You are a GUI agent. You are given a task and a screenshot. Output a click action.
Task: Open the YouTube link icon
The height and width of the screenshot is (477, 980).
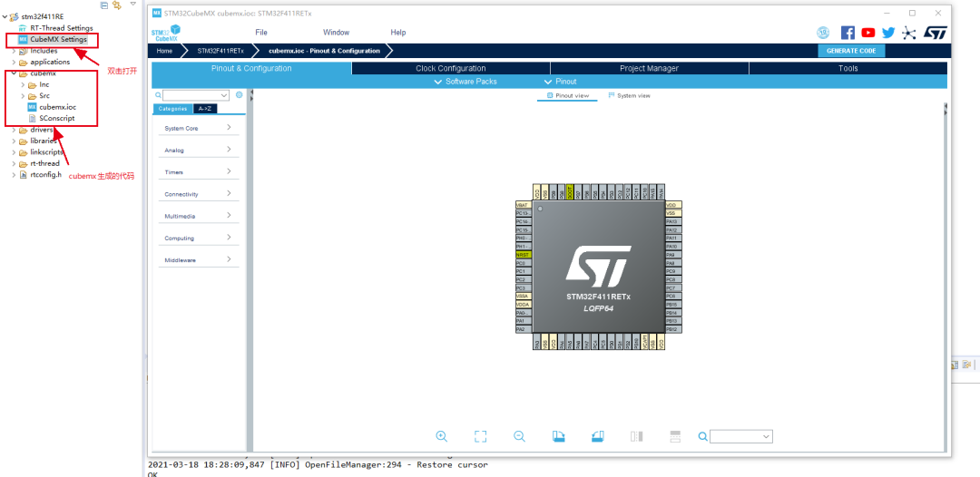[x=868, y=33]
